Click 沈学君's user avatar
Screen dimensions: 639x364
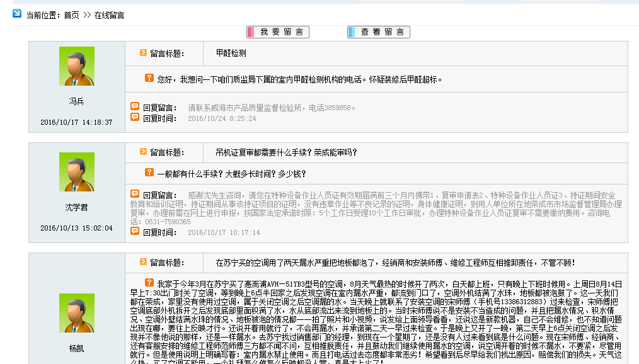[x=76, y=172]
